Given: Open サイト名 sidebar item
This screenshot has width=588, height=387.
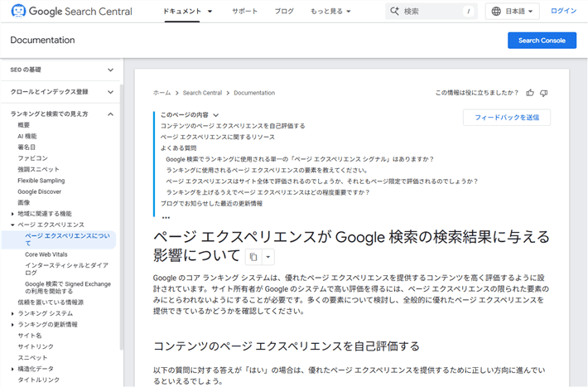Looking at the screenshot, I should point(30,336).
